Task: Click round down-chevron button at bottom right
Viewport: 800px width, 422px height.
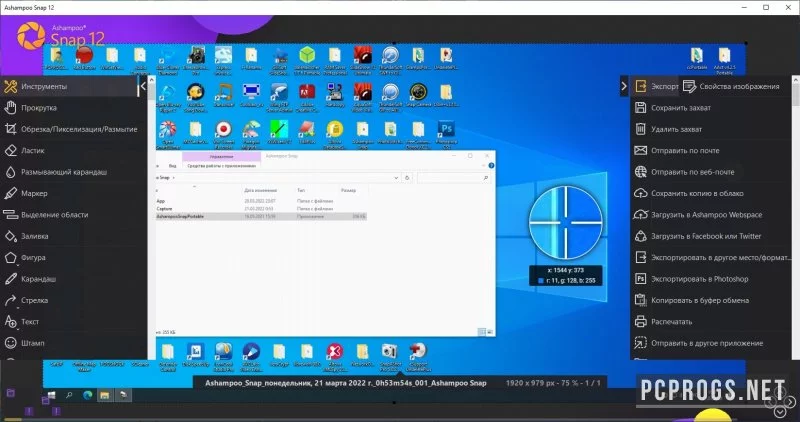Action: (780, 412)
